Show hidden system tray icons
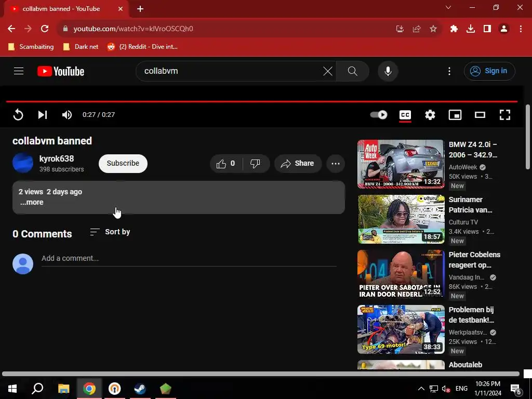Screen dimensions: 532x399 421,389
